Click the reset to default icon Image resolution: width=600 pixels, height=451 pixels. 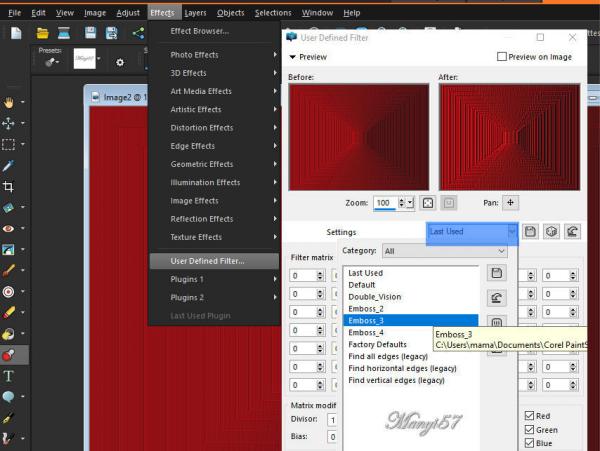[572, 231]
